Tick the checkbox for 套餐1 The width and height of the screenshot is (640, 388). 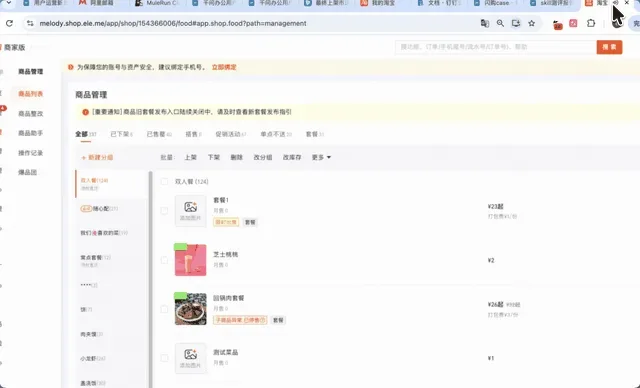[164, 211]
